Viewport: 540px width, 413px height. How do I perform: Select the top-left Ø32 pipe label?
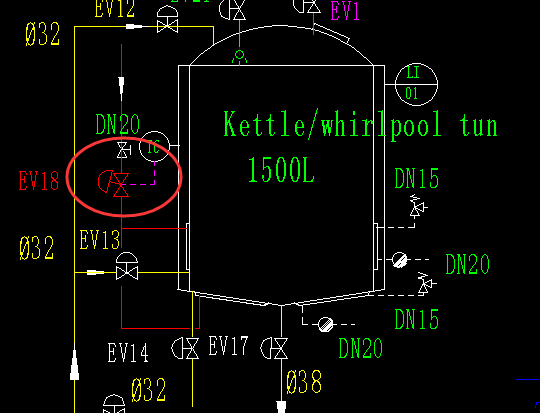click(x=43, y=34)
